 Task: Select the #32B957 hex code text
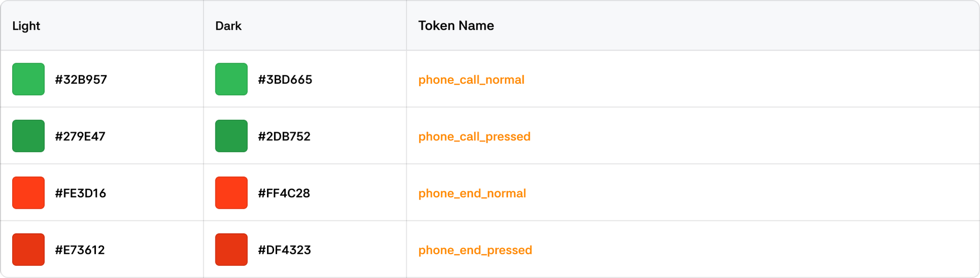click(x=81, y=80)
